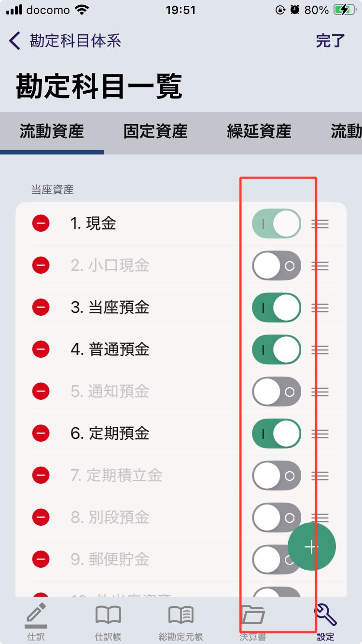Disable the 普通預金 account switch
This screenshot has height=644, width=362.
click(x=277, y=350)
